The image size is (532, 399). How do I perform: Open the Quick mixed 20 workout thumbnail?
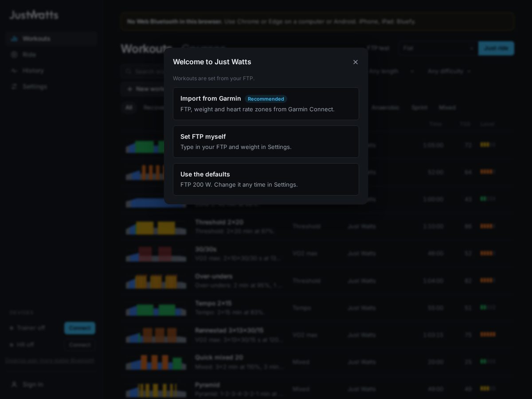pos(156,363)
